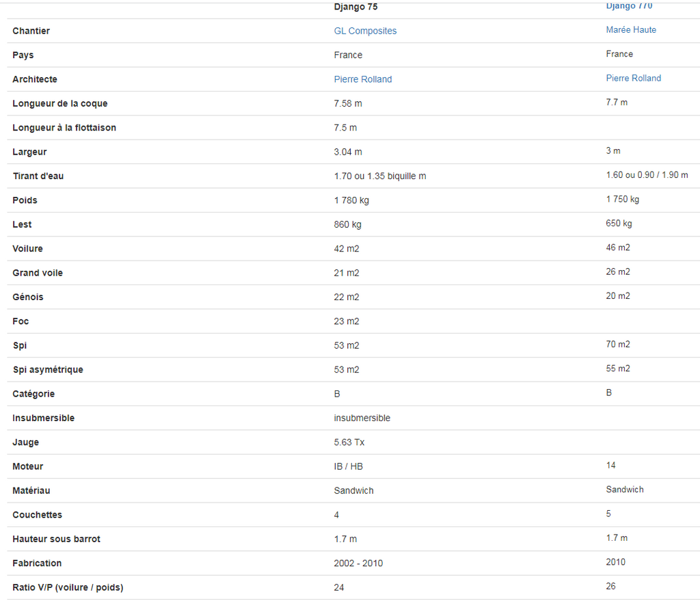Click the Hauteur sous barrot label
700x601 pixels.
pos(56,539)
